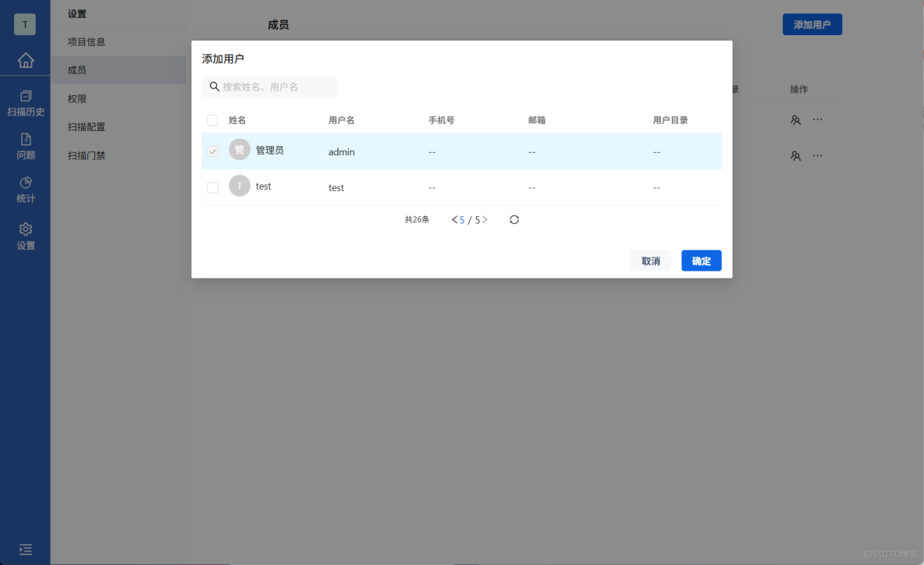Toggle the select-all checkbox in table header
Viewport: 924px width, 565px height.
pos(212,119)
